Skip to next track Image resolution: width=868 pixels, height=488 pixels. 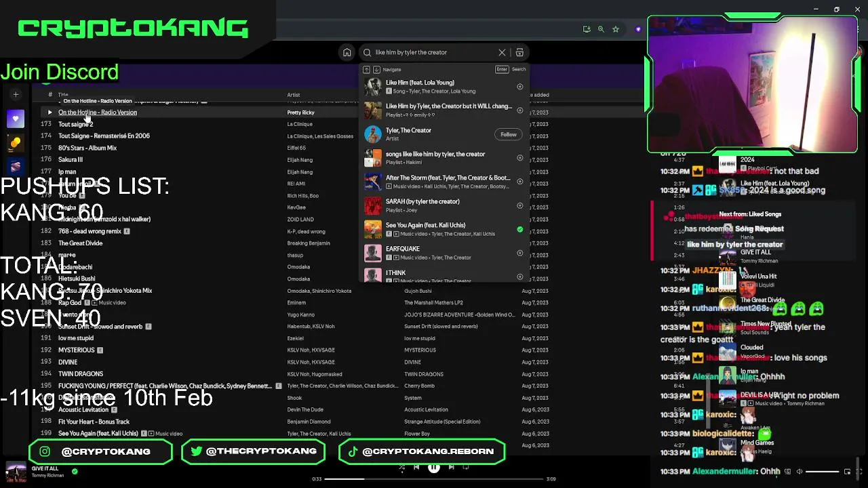pos(451,466)
